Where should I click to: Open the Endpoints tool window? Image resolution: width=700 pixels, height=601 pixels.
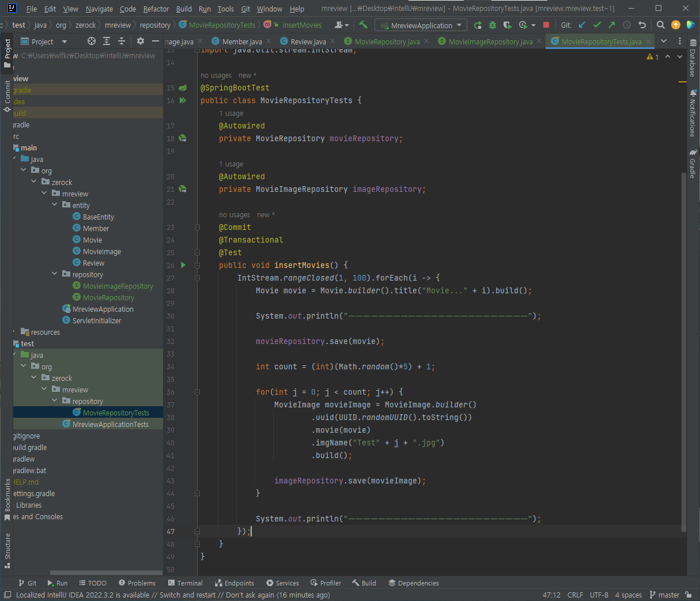(x=234, y=583)
